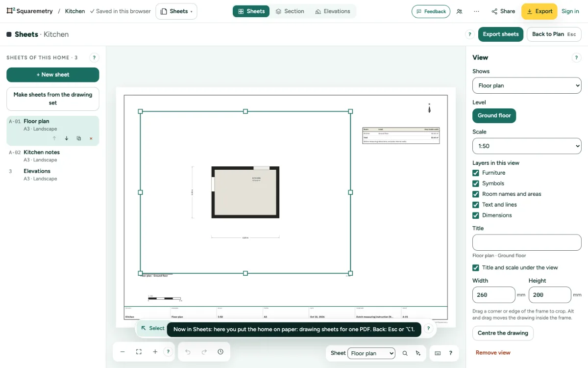Click the Kitchen project name
The image size is (588, 368).
(x=75, y=11)
